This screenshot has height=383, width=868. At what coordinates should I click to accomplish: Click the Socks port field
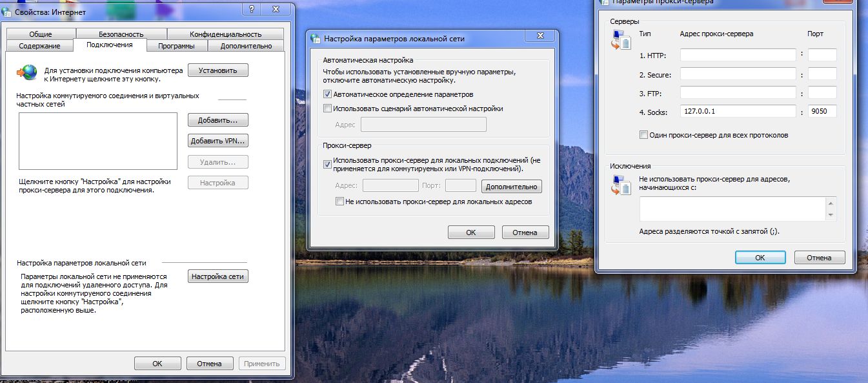pos(822,111)
